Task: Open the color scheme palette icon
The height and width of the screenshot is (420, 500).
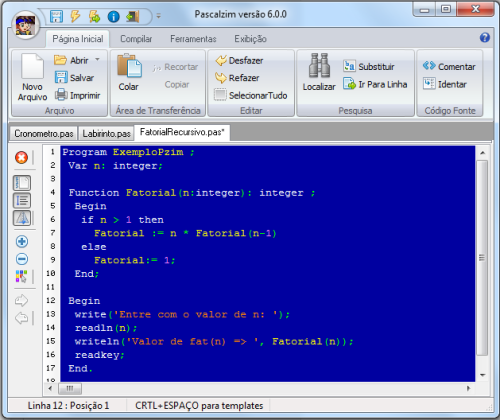Action: 22,276
